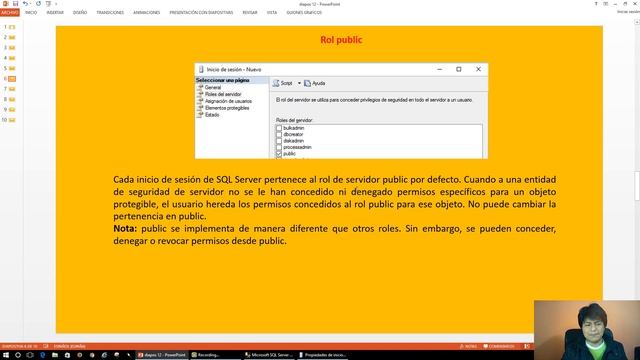The image size is (640, 360).
Task: Select slide 7 thumbnail
Action: [x=12, y=89]
